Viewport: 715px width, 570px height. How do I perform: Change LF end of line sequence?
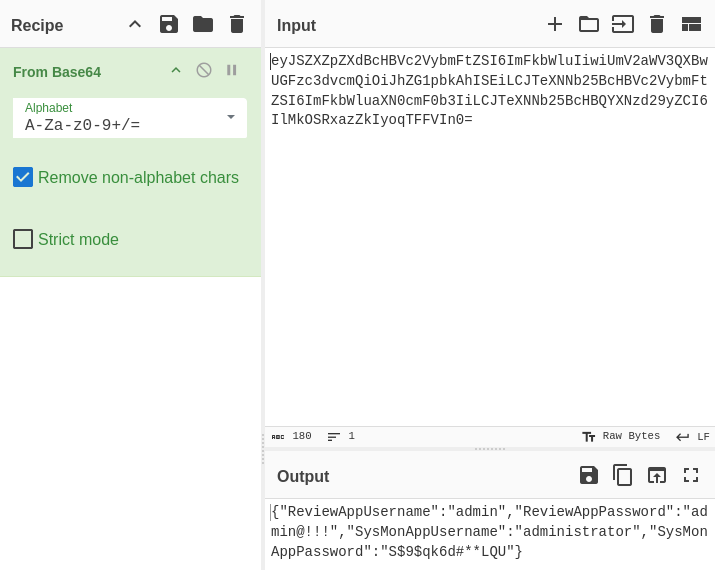pos(693,437)
